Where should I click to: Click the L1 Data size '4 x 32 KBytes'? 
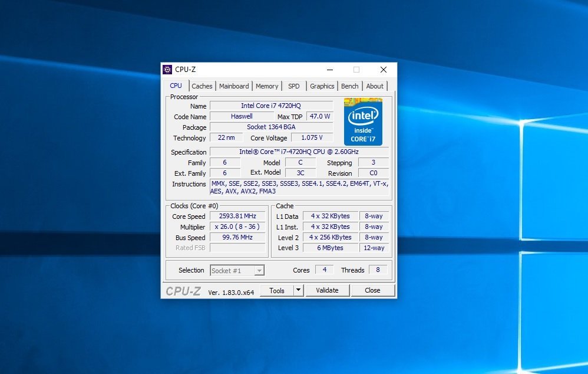tap(330, 216)
